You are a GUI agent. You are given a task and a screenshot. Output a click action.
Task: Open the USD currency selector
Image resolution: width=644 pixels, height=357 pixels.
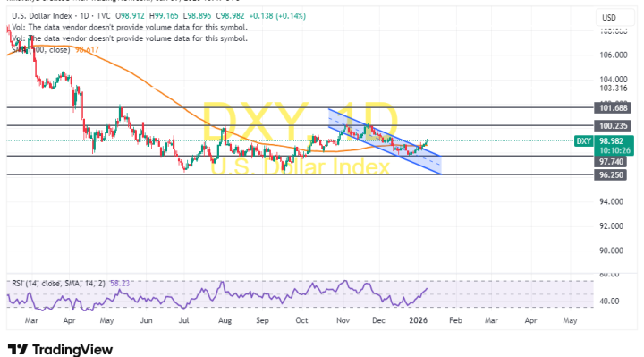point(614,18)
